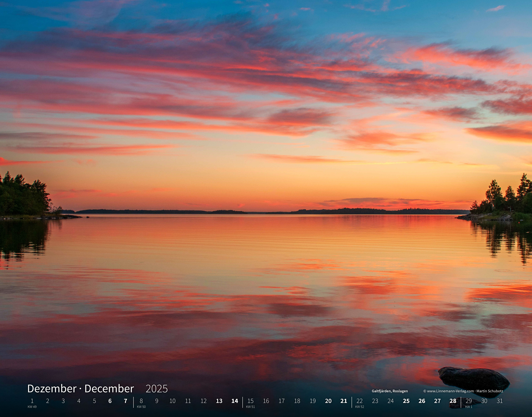Select bold holiday 25 in the calendar strip
Viewport: 532px width, 417px height.
(x=406, y=401)
